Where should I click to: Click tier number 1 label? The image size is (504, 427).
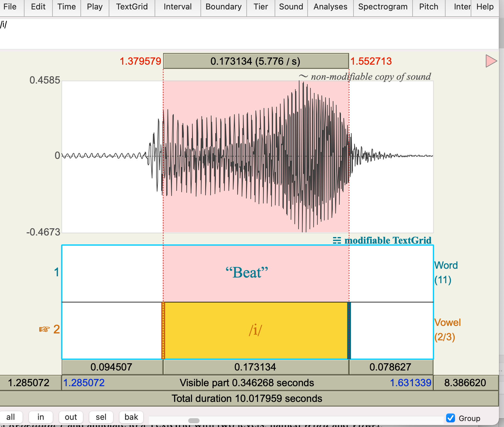pos(57,272)
